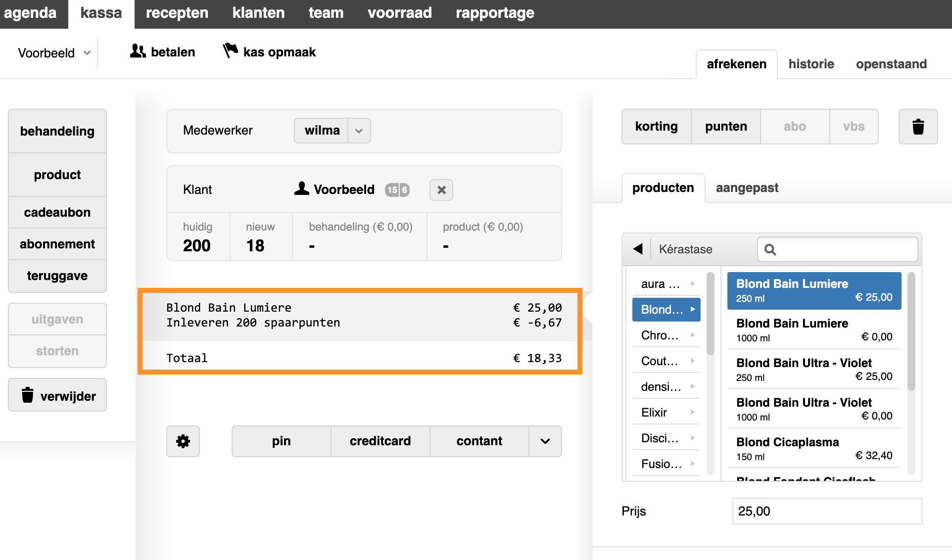Select Blond Cicaplasma 150 ml product
The image size is (952, 560).
click(x=814, y=448)
